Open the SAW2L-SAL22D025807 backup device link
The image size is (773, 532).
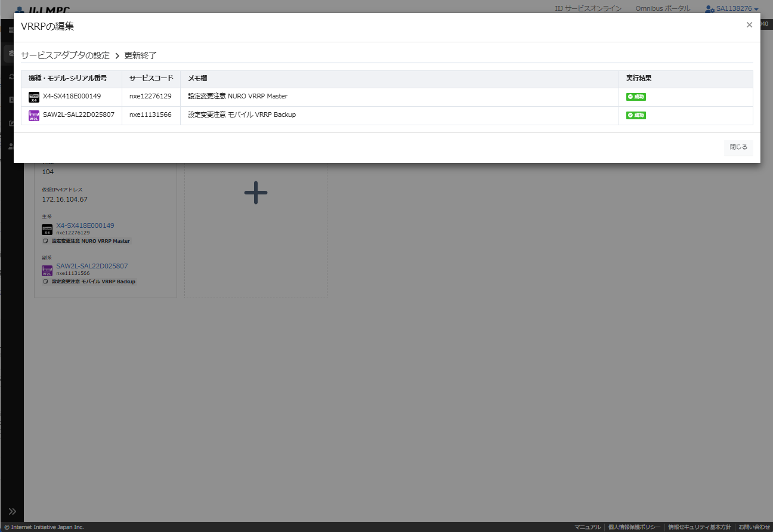coord(92,266)
